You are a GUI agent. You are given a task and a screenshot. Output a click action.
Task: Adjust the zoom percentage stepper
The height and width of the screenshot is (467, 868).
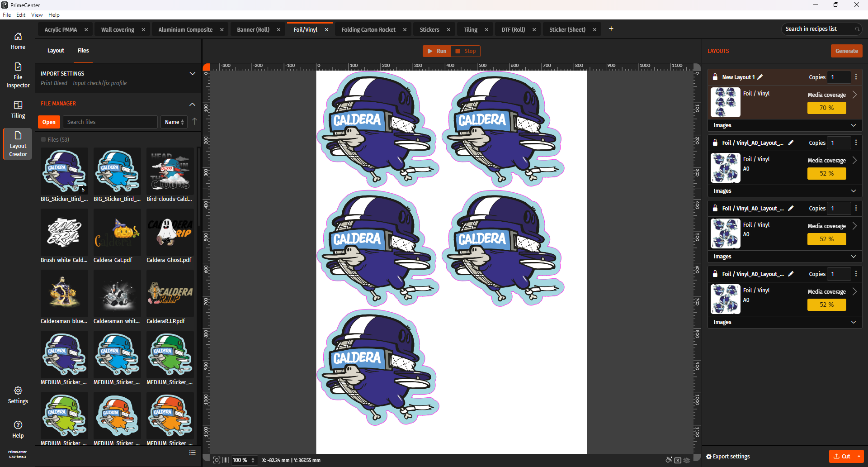point(253,460)
